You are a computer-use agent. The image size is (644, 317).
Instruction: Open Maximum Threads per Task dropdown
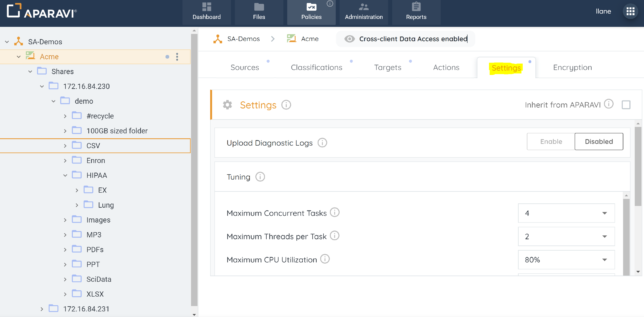pos(566,236)
